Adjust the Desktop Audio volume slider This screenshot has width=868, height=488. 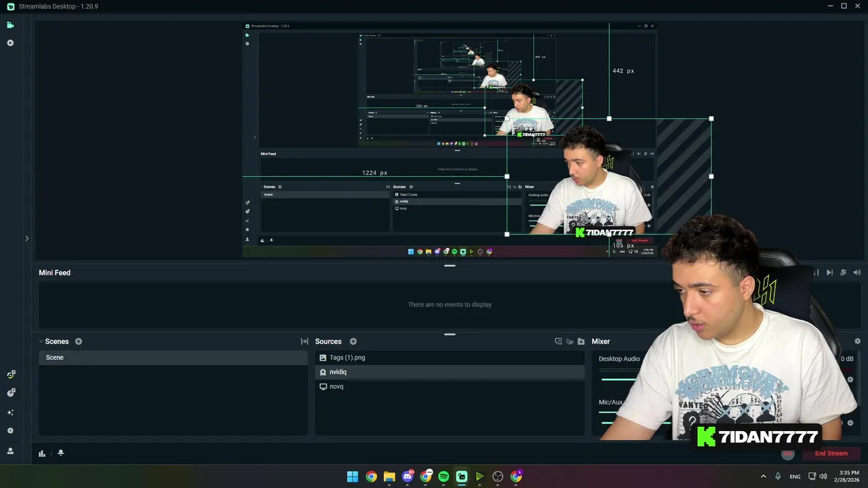pos(618,380)
